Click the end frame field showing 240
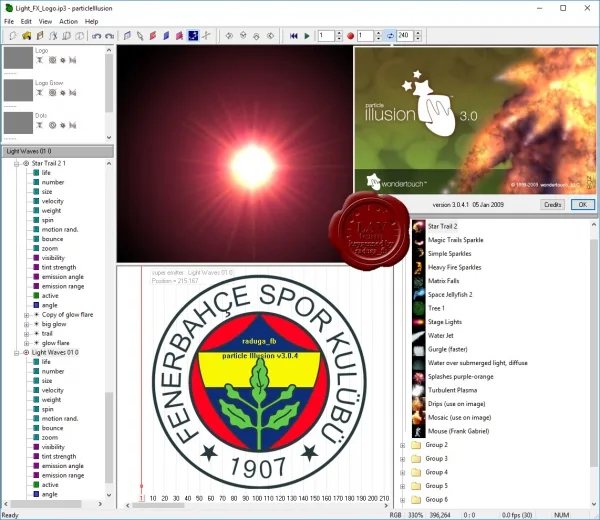600x520 pixels. pyautogui.click(x=405, y=36)
